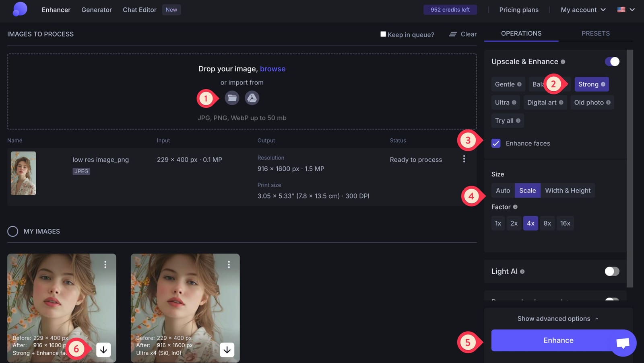Open language flag dropdown
This screenshot has height=363, width=644.
click(626, 10)
